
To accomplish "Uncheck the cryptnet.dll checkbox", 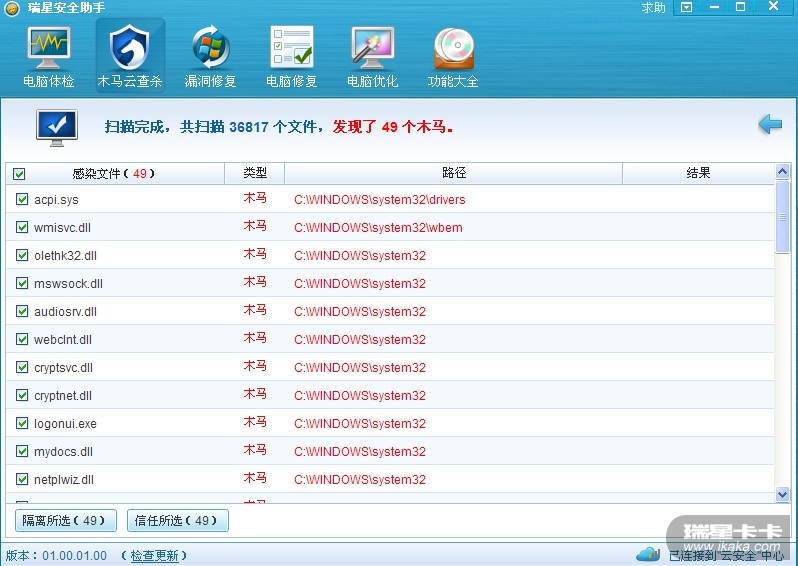I will tap(22, 395).
